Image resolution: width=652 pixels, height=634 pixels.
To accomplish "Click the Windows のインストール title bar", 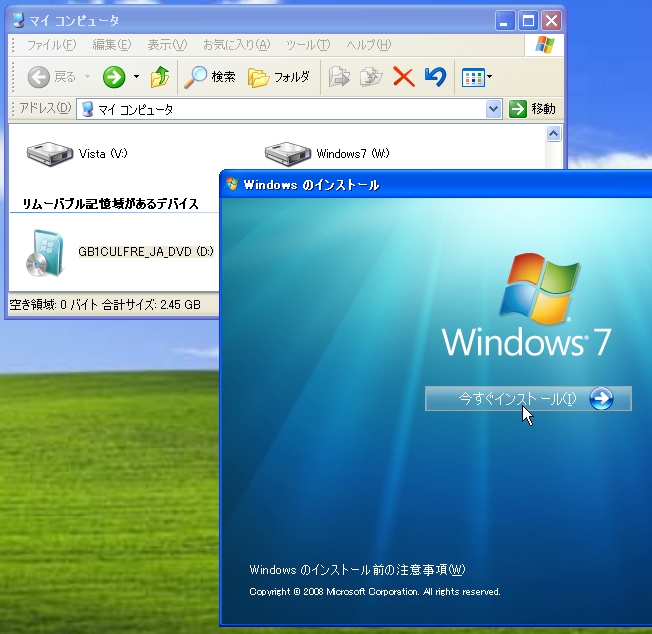I will click(x=437, y=184).
